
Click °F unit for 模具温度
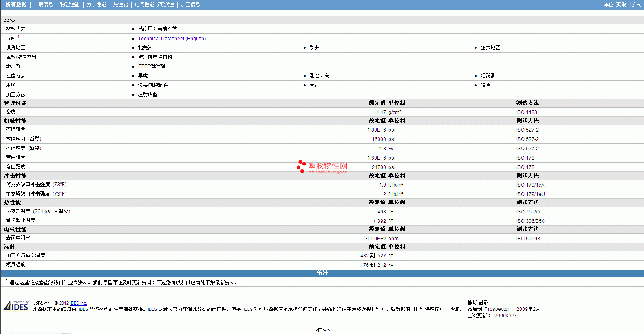pos(391,265)
